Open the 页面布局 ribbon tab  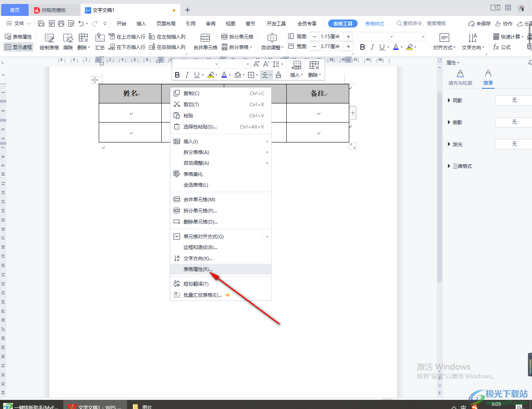(166, 23)
